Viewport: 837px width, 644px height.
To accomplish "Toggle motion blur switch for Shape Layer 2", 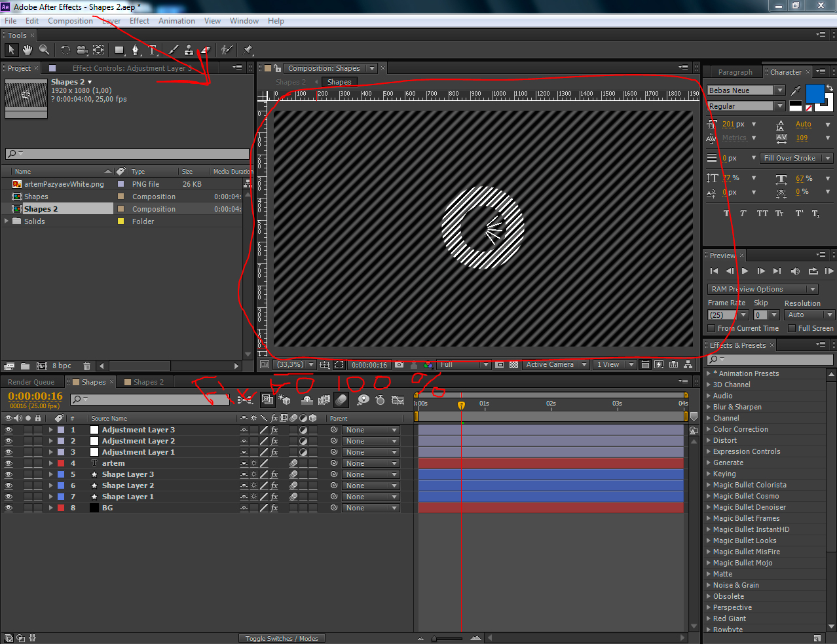I will [x=294, y=486].
